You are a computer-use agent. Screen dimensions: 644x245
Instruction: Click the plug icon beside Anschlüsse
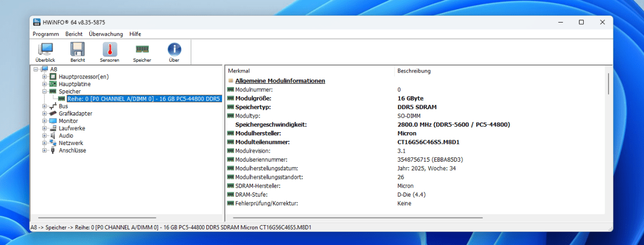coord(53,150)
